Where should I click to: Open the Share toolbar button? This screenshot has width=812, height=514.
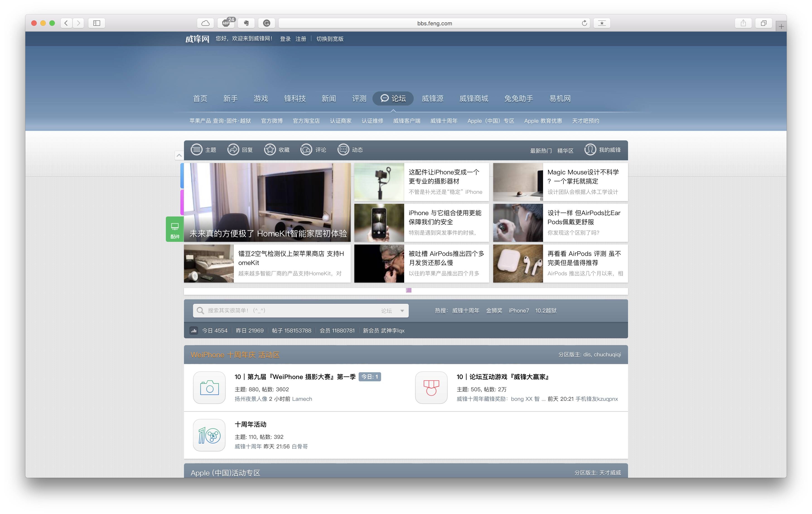[743, 23]
